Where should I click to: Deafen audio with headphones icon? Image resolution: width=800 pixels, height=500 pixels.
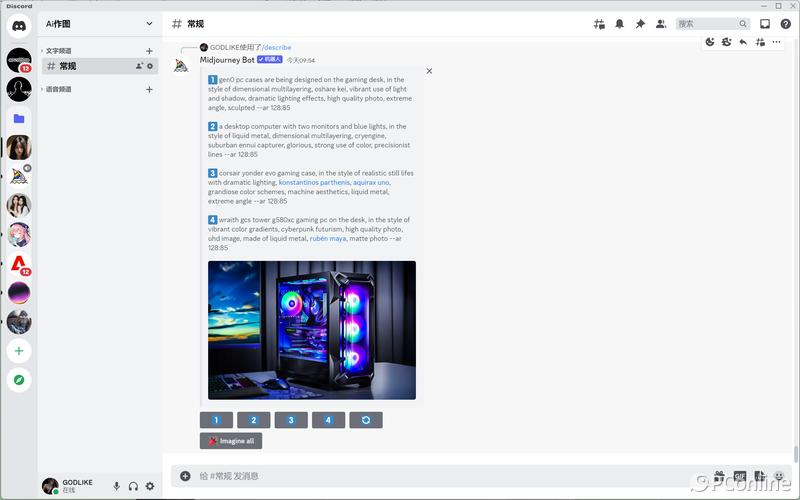(133, 486)
